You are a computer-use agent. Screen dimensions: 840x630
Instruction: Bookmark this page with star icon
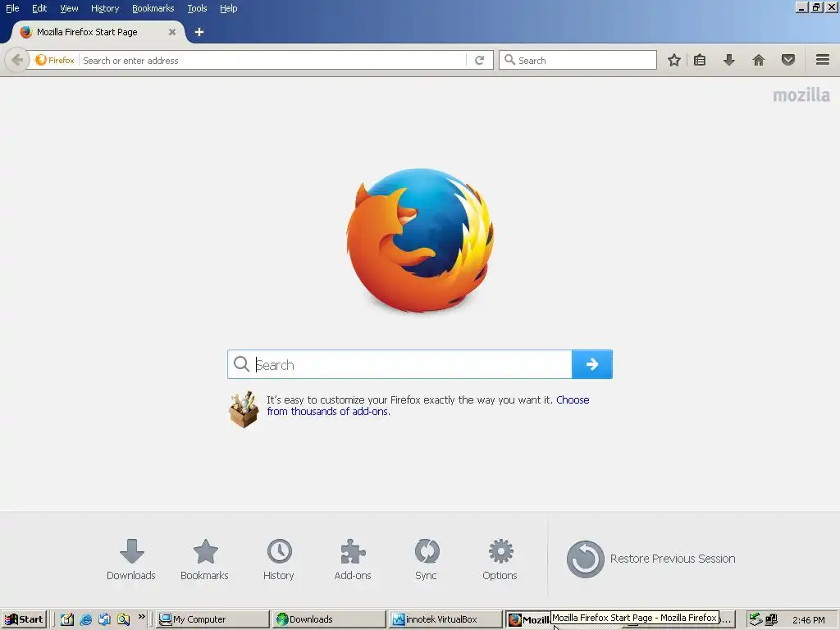[674, 60]
